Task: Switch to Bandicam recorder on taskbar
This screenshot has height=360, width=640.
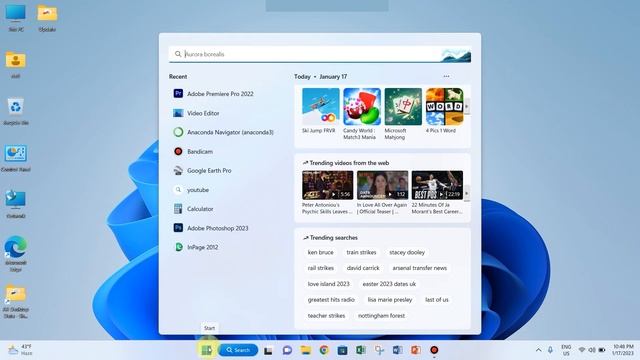Action: coord(434,350)
